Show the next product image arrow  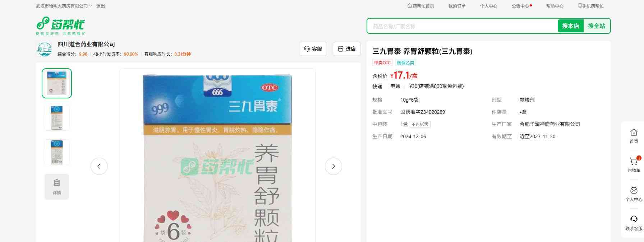pyautogui.click(x=333, y=166)
